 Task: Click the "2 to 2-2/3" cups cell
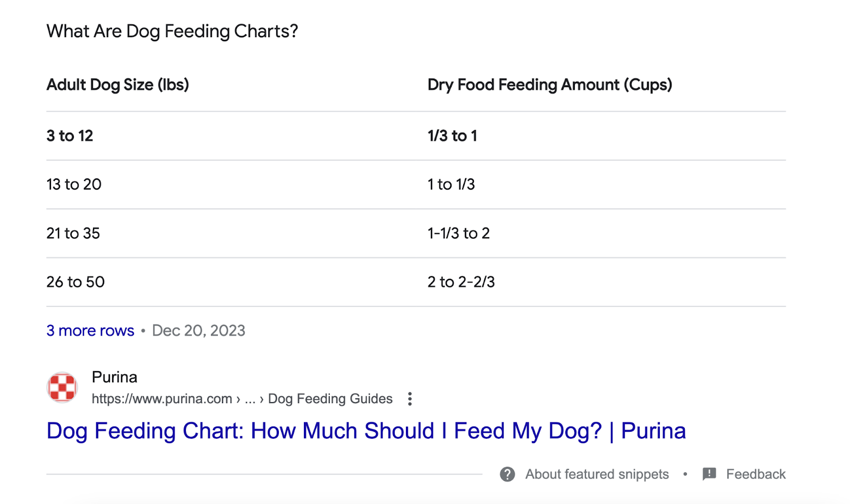[x=461, y=282]
